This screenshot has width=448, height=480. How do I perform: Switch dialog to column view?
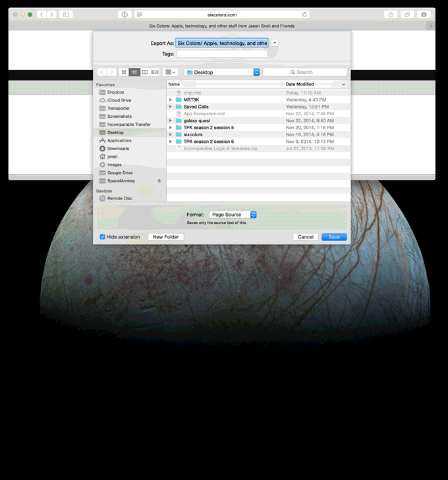pyautogui.click(x=145, y=72)
